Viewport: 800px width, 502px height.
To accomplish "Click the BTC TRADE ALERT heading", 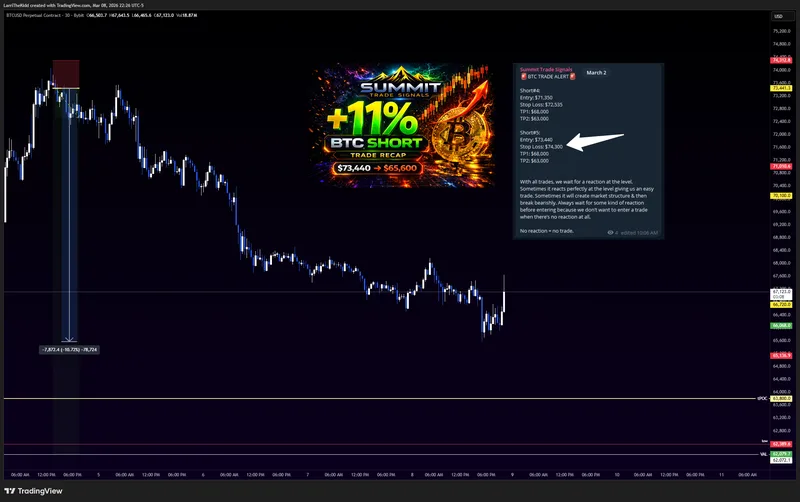I will (x=548, y=77).
